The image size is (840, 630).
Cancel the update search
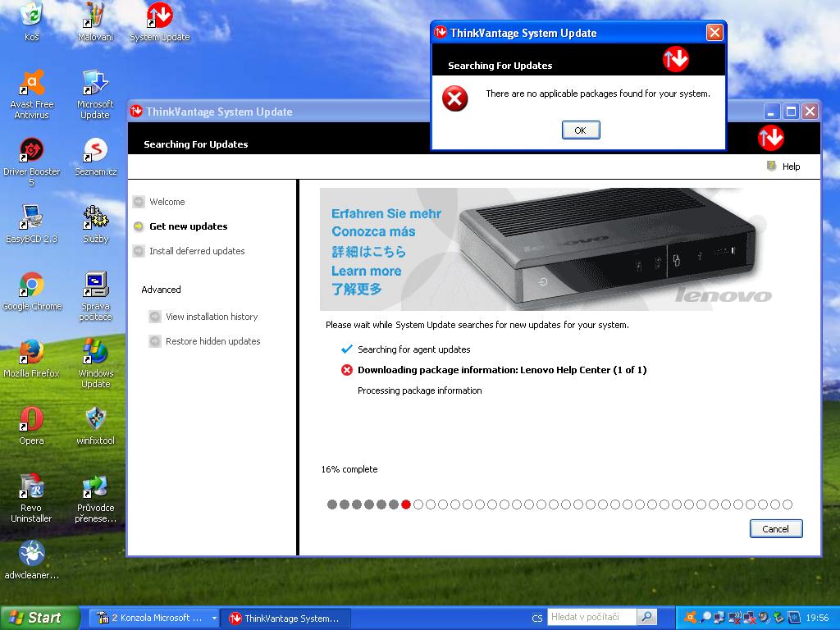tap(776, 529)
